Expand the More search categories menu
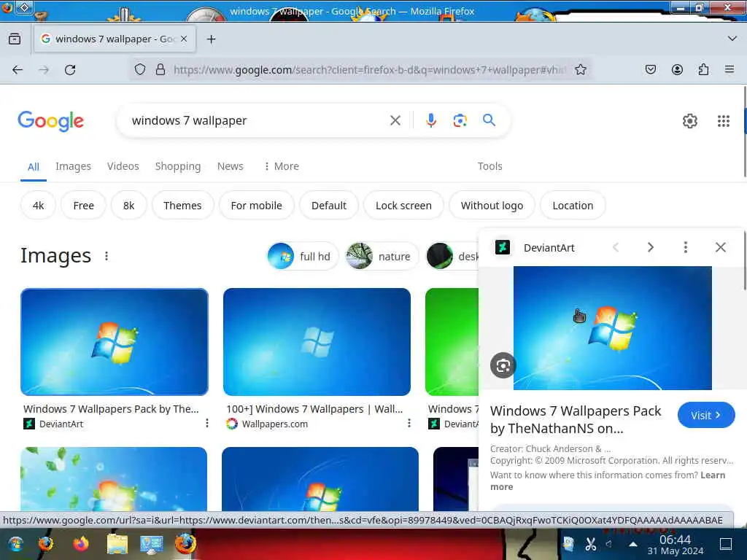 coord(282,166)
